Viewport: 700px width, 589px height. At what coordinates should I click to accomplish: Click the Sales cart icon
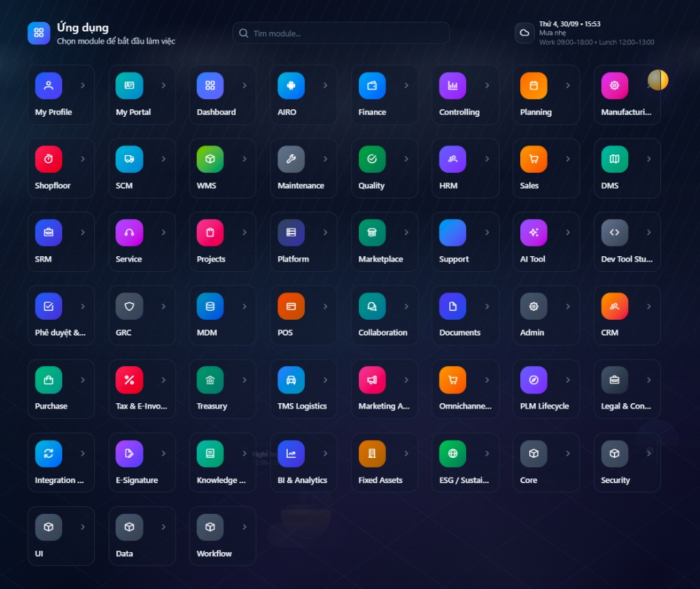(x=533, y=159)
